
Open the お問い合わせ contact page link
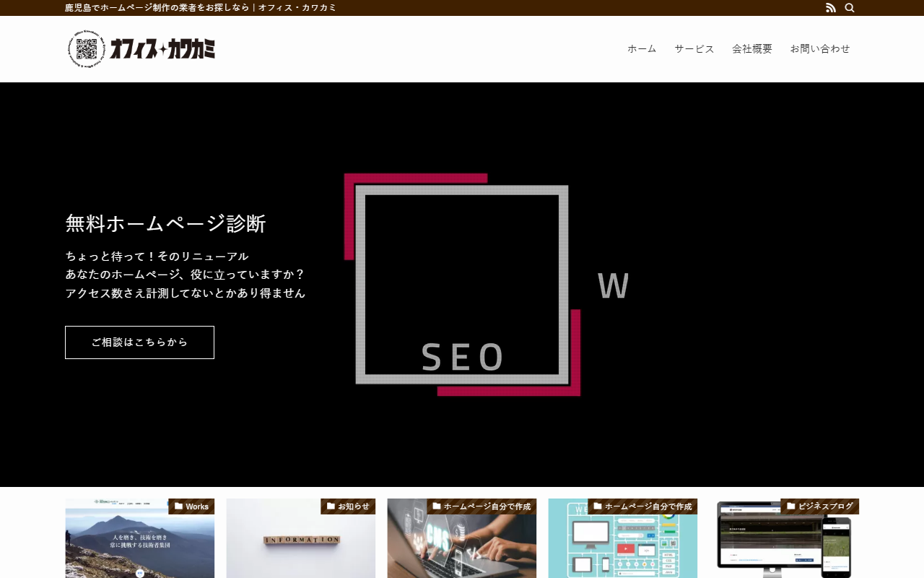click(820, 49)
